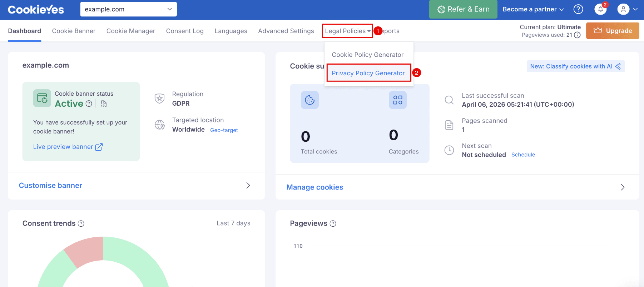This screenshot has width=644, height=287.
Task: Click the Refer & Earn button
Action: click(463, 9)
